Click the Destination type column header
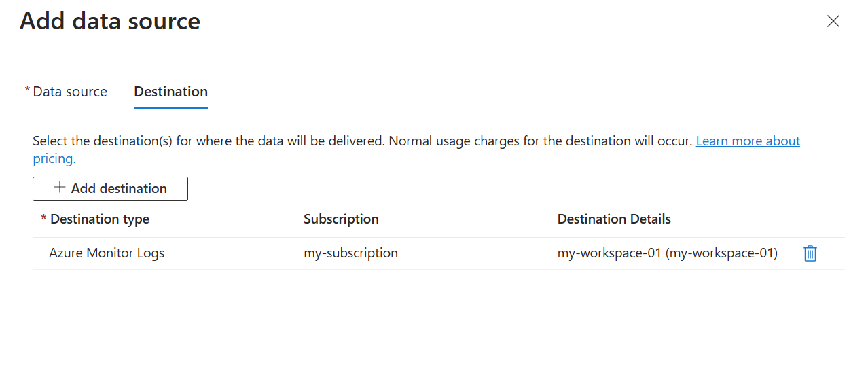This screenshot has width=868, height=392. [x=100, y=219]
